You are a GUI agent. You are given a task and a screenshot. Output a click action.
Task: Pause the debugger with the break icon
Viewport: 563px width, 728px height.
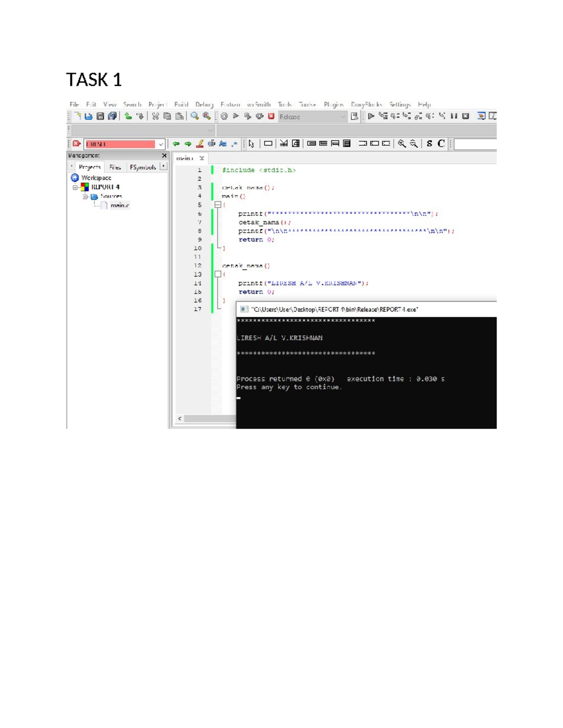[454, 116]
